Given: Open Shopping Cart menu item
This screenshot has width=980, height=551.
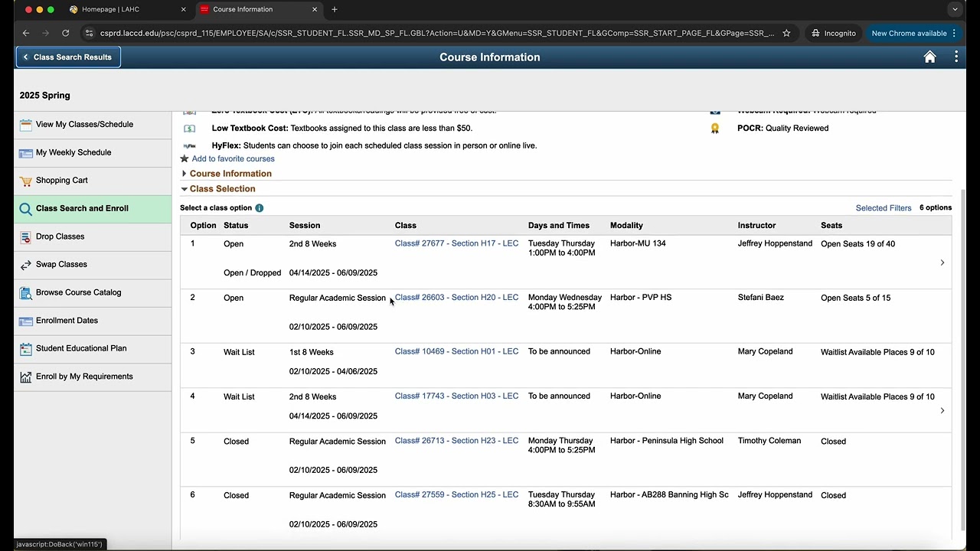Looking at the screenshot, I should [x=93, y=181].
